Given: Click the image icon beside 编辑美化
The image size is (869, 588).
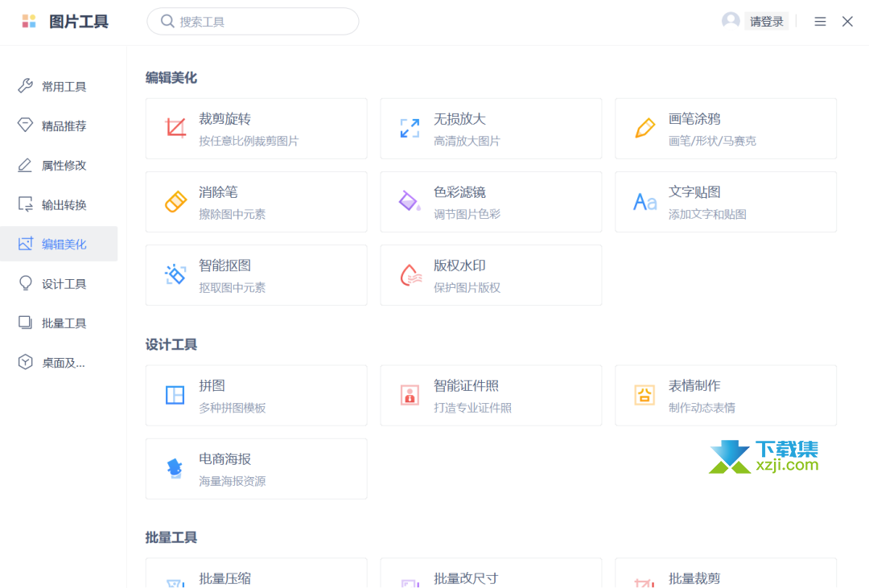Looking at the screenshot, I should (x=26, y=244).
